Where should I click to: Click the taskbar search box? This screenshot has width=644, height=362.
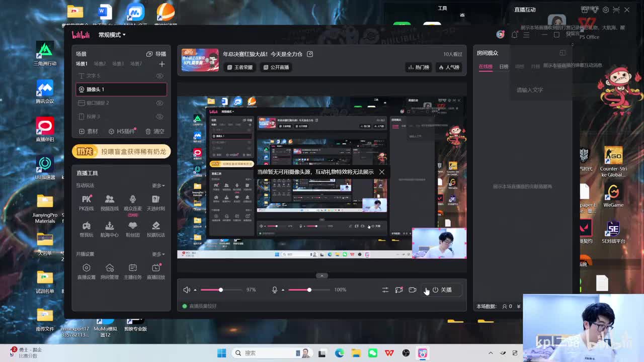[x=272, y=353]
